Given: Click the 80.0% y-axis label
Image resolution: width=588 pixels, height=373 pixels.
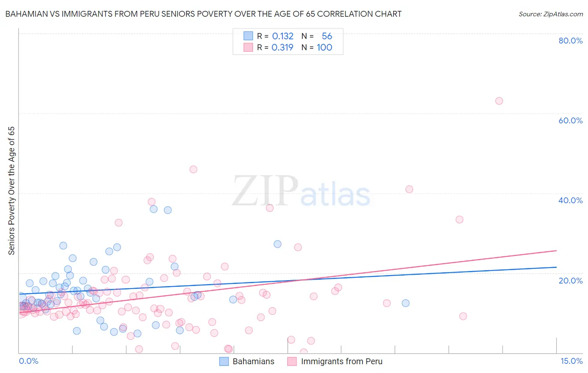Looking at the screenshot, I should point(570,41).
